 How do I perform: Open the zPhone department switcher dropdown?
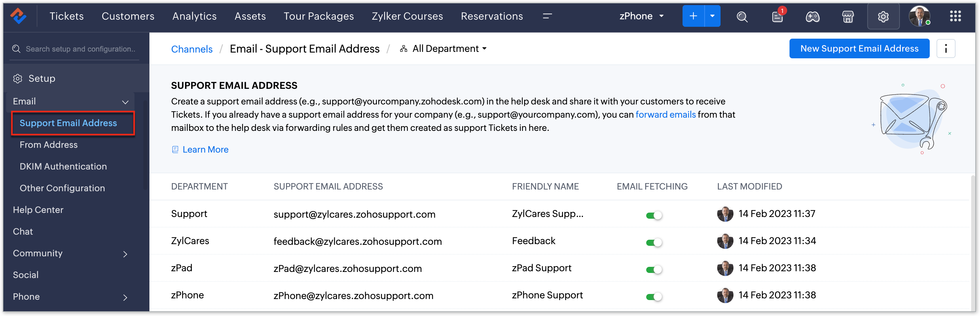(641, 16)
